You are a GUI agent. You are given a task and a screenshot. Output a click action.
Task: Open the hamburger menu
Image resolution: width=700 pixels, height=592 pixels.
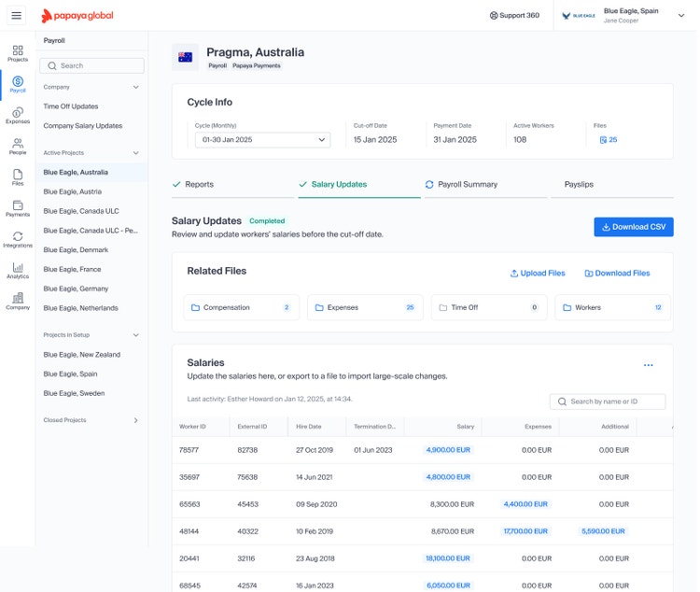[17, 16]
